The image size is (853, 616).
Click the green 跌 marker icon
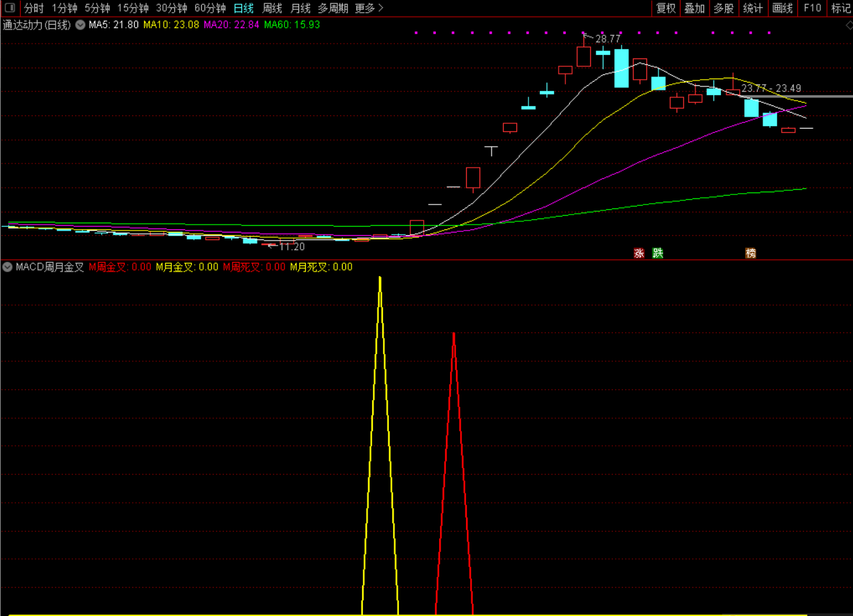(658, 253)
